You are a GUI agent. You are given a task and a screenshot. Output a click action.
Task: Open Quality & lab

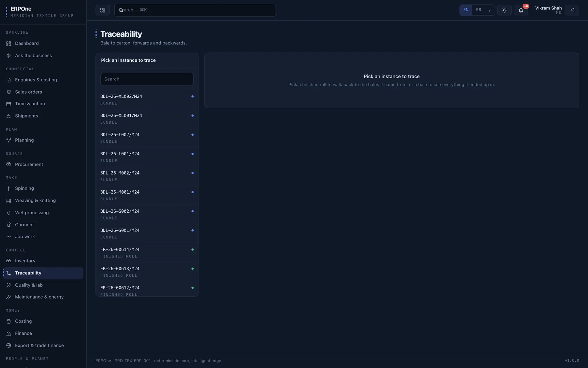coord(43,285)
